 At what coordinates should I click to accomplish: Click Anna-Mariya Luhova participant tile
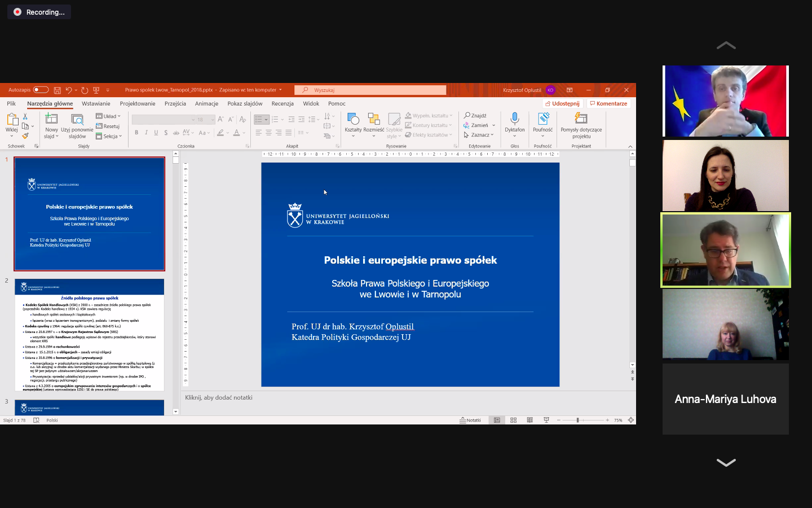click(726, 399)
